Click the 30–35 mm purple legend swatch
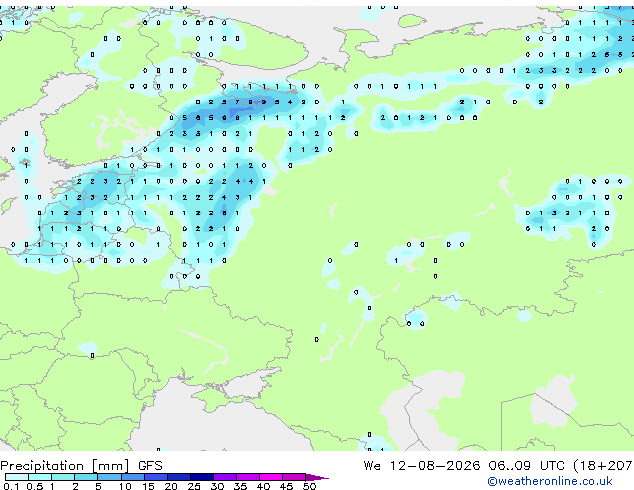The image size is (634, 490). click(x=224, y=477)
